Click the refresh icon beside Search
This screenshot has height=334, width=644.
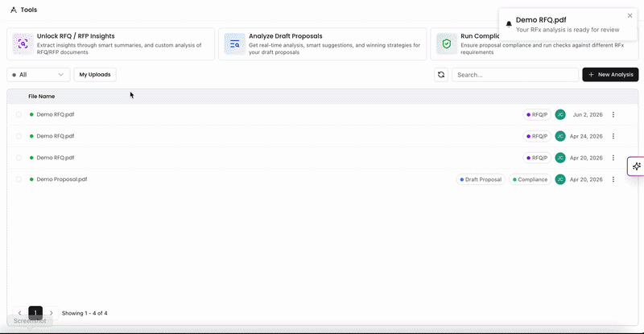click(441, 75)
